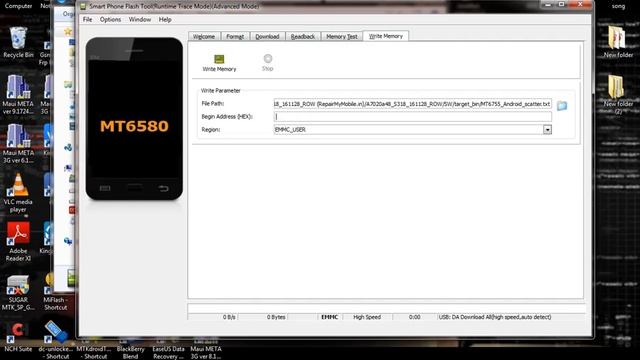The image size is (640, 360).
Task: Click EMMC status bar entry
Action: point(329,317)
